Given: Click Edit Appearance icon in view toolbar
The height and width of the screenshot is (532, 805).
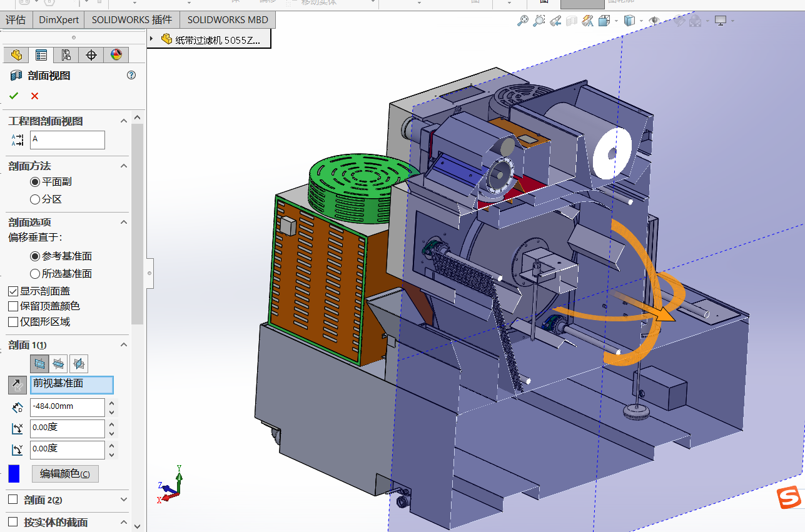Looking at the screenshot, I should coord(679,21).
